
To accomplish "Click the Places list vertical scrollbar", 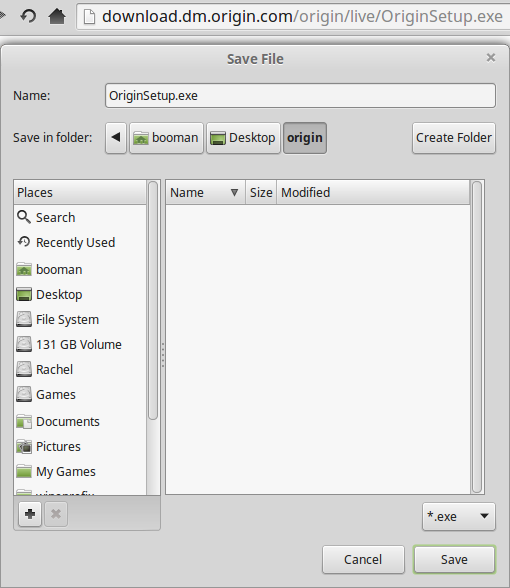I will pyautogui.click(x=153, y=300).
